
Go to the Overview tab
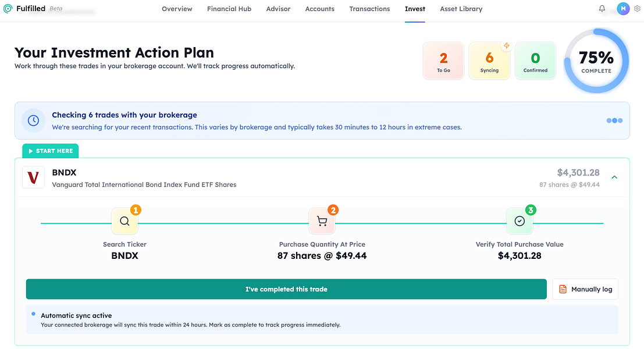pyautogui.click(x=177, y=9)
